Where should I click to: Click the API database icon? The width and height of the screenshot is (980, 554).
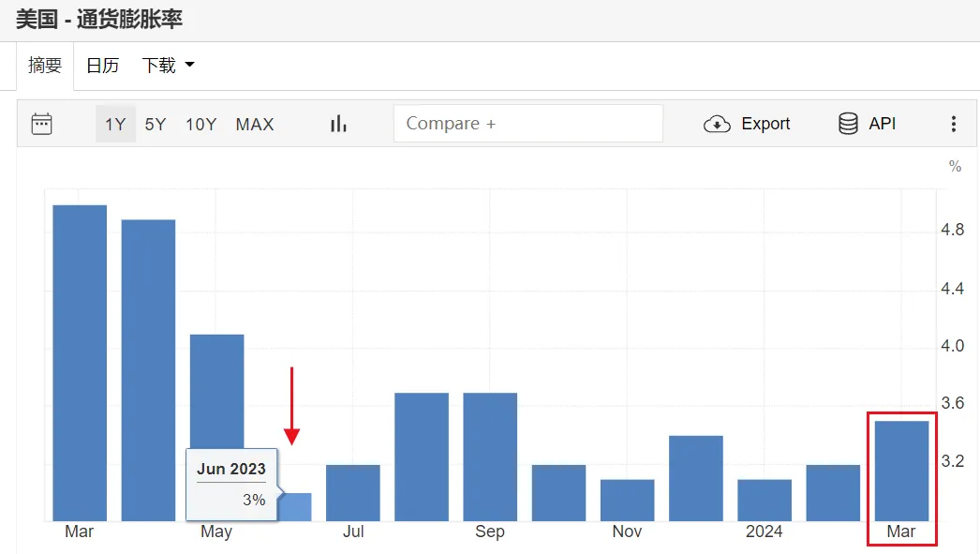[848, 124]
